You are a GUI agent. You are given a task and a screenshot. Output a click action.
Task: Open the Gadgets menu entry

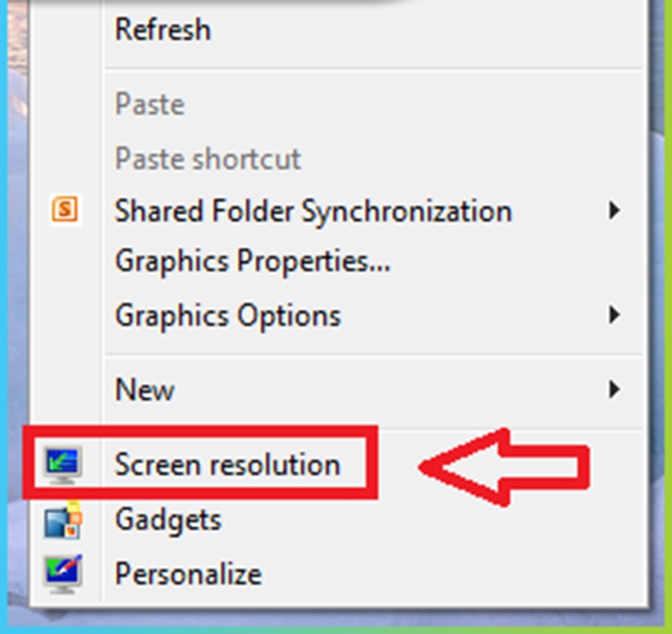point(168,520)
